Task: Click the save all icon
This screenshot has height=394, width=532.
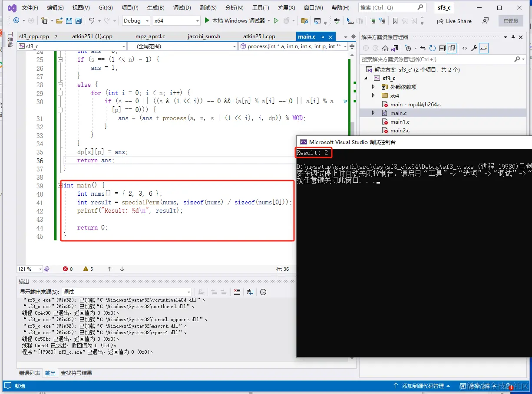Action: pyautogui.click(x=79, y=20)
